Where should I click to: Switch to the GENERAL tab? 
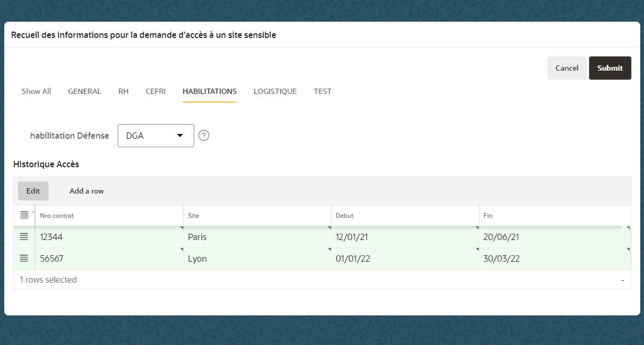84,91
